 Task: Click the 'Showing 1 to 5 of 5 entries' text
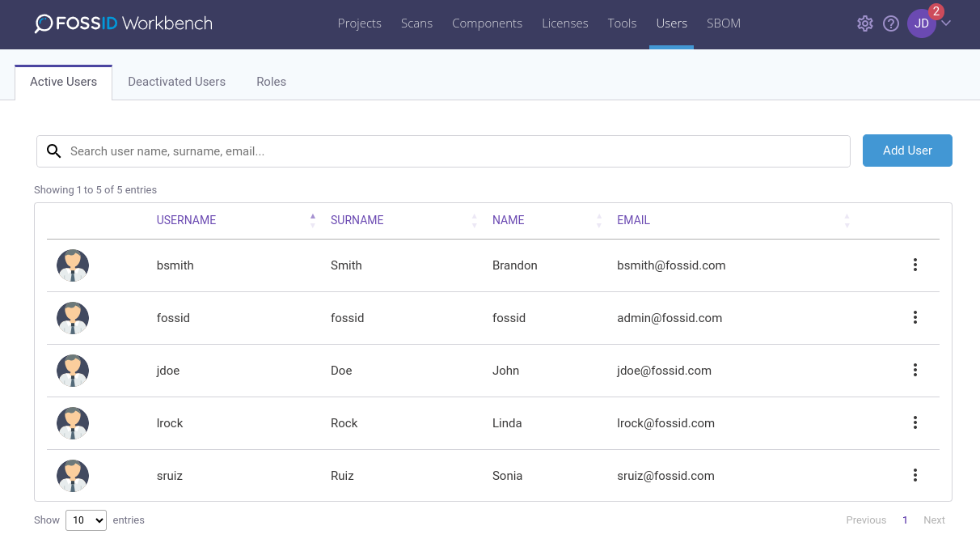click(95, 190)
